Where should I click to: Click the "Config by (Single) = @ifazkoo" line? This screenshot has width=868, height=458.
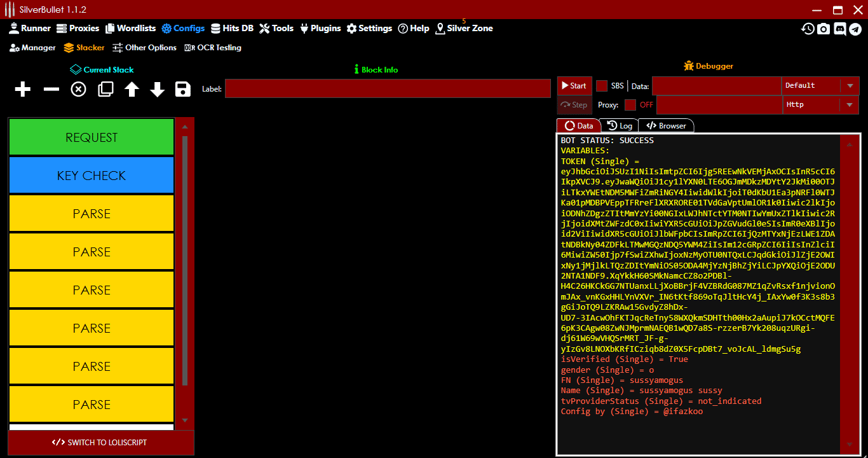click(632, 412)
